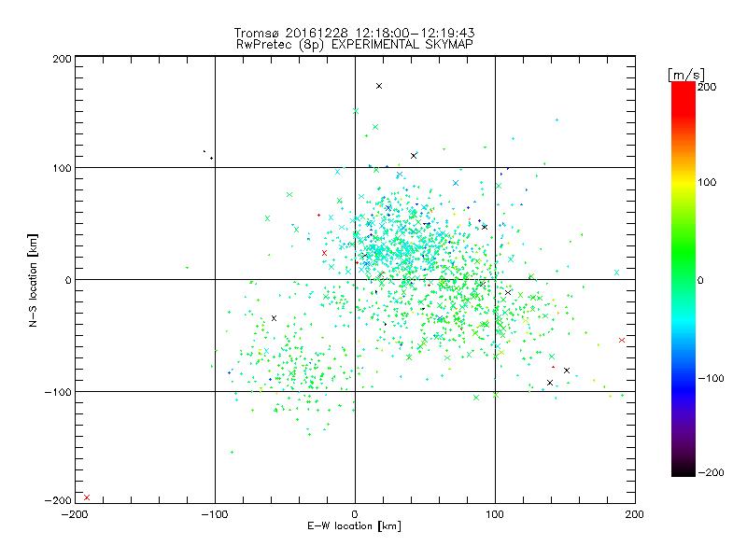Click the colorbar label -100
Screen dimensions: 747x560
(711, 378)
